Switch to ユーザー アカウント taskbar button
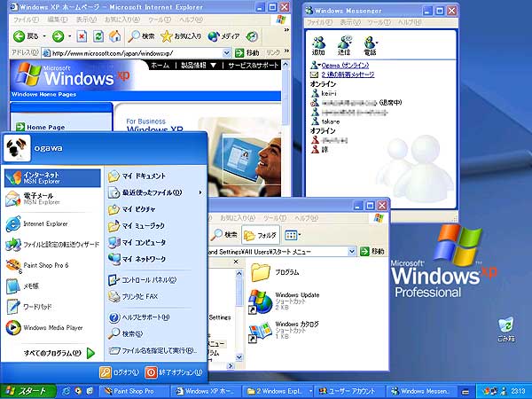 click(350, 391)
